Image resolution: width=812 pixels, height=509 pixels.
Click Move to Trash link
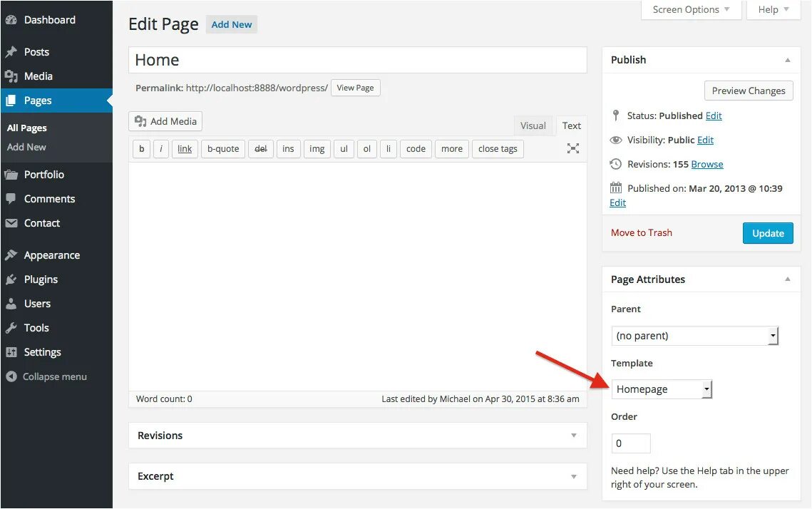tap(642, 233)
